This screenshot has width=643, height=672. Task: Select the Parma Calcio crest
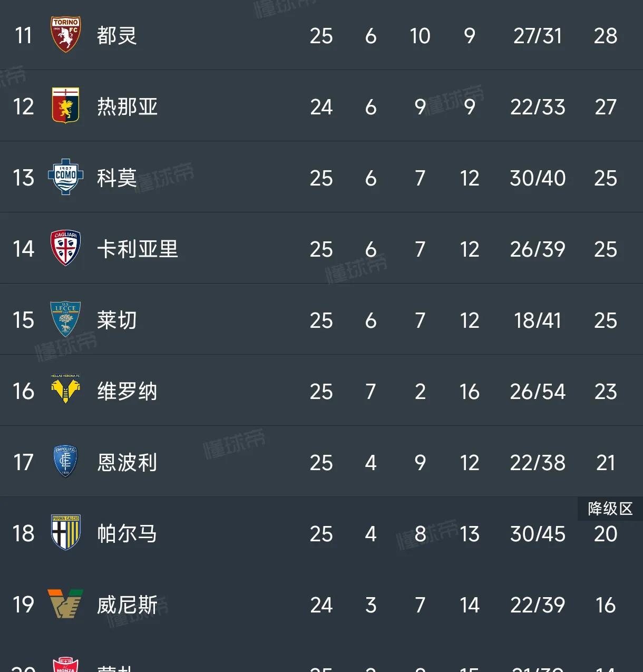point(65,533)
